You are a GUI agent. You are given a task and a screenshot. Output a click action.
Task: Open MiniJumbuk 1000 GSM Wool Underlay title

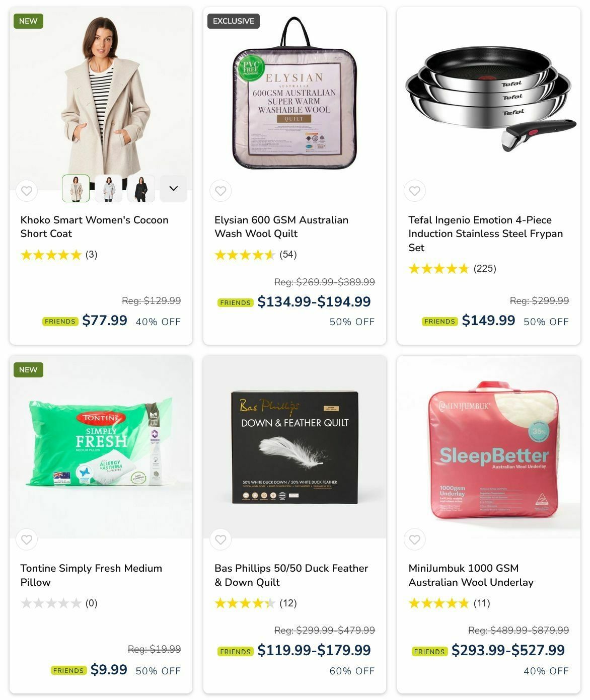(471, 575)
